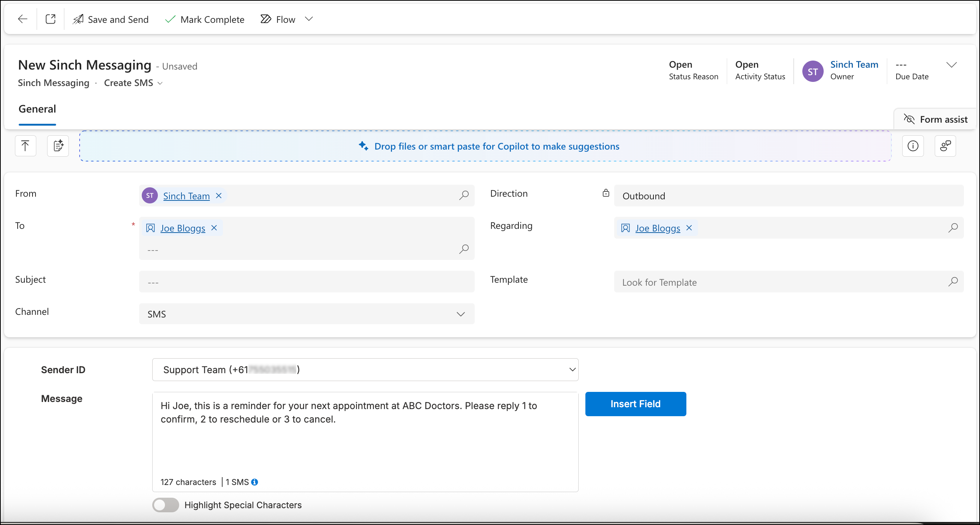Open the Flow menu dropdown arrow
Viewport: 980px width, 525px height.
(309, 19)
